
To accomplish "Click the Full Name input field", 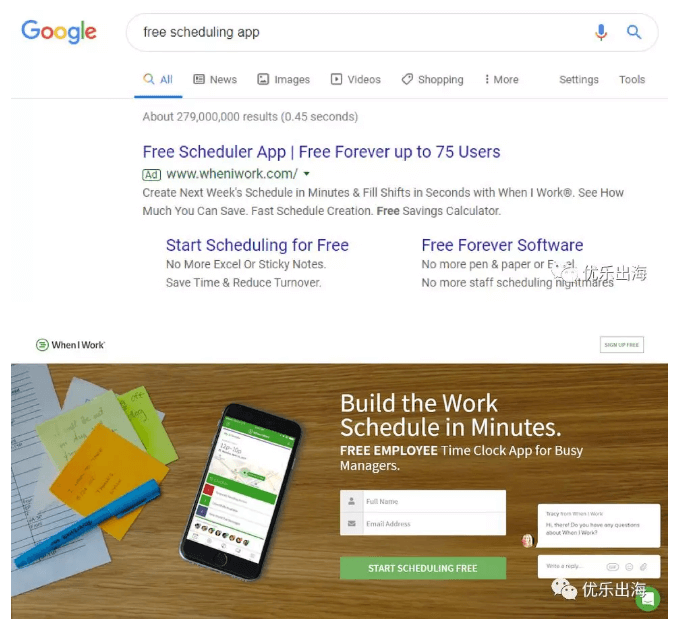I will tap(423, 501).
